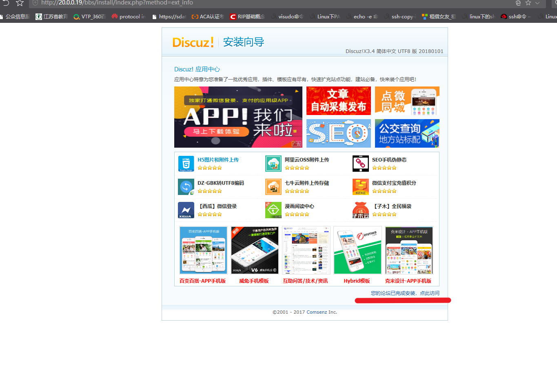Click 您的论坛已完成安装，点此访问 link
Image resolution: width=557 pixels, height=392 pixels.
[405, 293]
